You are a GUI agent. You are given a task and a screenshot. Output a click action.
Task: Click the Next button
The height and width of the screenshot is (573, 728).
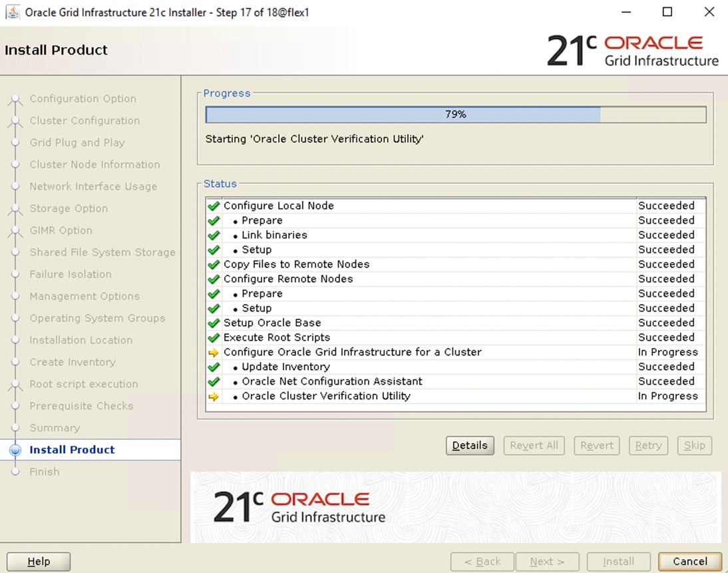click(548, 562)
